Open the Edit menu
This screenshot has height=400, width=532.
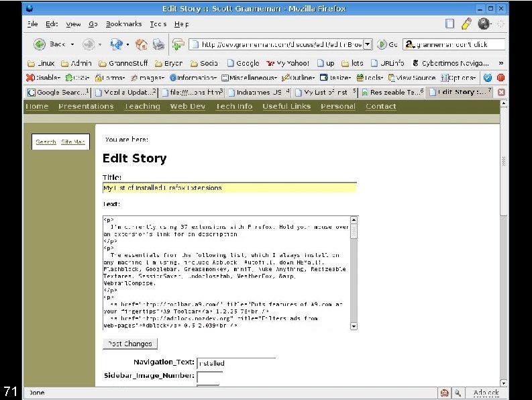pyautogui.click(x=52, y=23)
